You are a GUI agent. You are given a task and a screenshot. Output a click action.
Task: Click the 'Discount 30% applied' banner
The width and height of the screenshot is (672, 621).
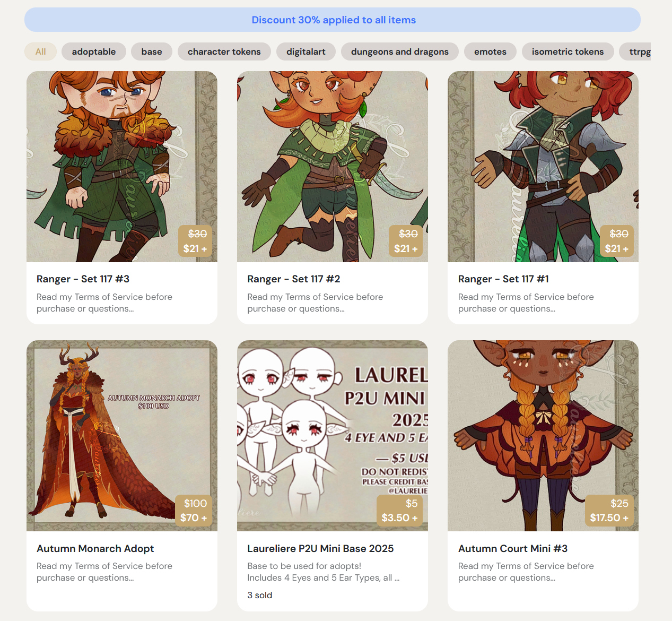(x=333, y=20)
